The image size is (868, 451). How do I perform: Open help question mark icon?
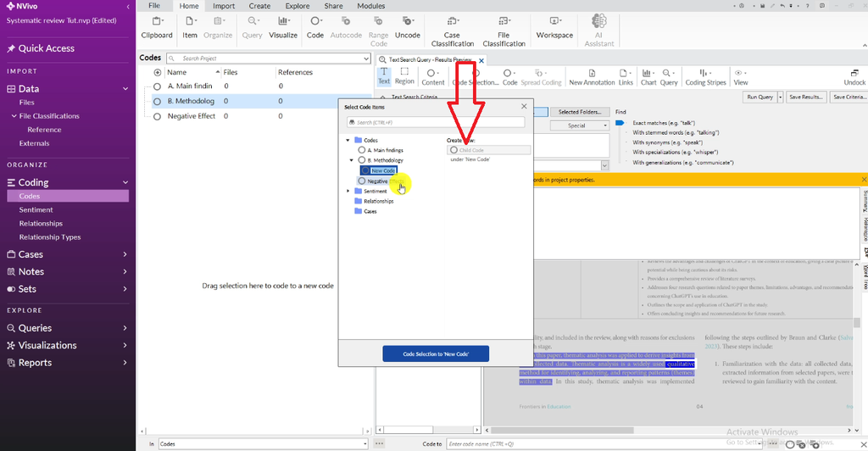coord(807,6)
